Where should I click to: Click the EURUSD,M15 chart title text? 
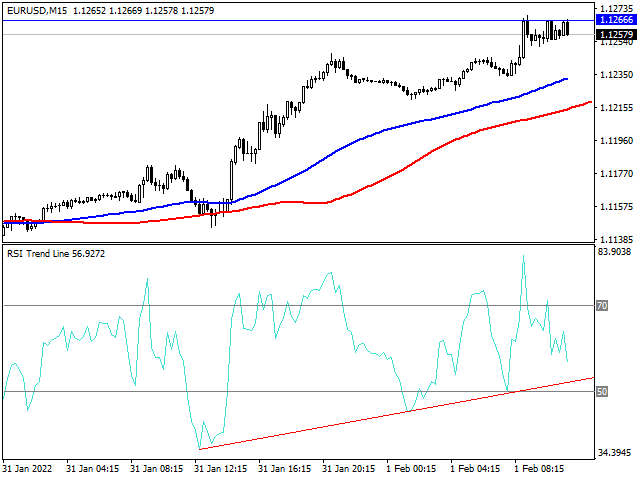(37, 11)
